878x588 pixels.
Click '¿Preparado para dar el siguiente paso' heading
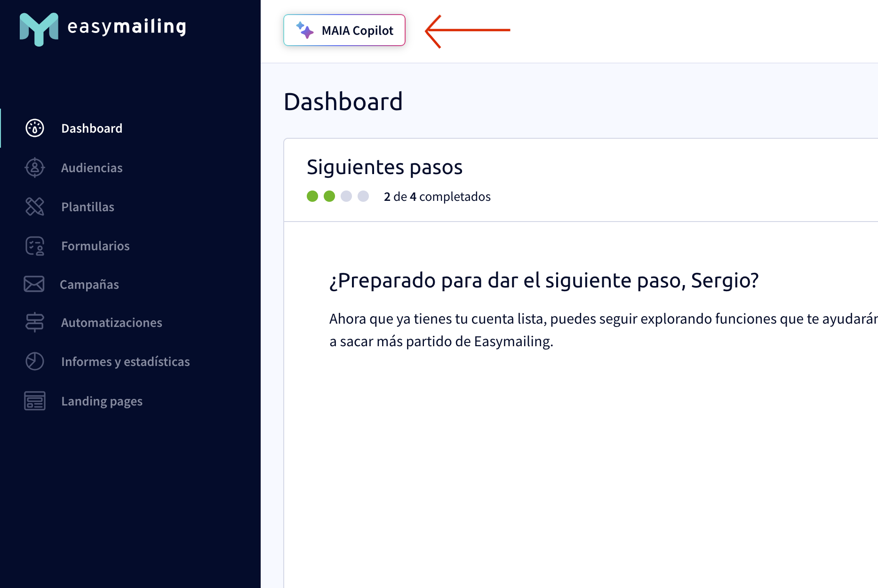544,281
